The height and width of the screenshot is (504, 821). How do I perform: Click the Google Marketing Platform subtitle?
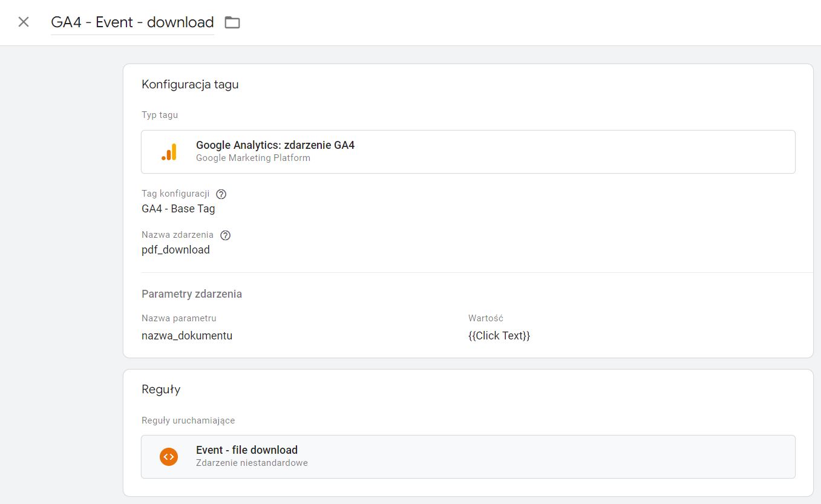[253, 158]
